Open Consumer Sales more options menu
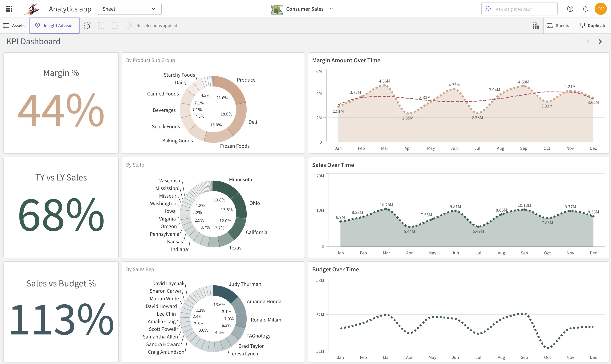 coord(333,9)
